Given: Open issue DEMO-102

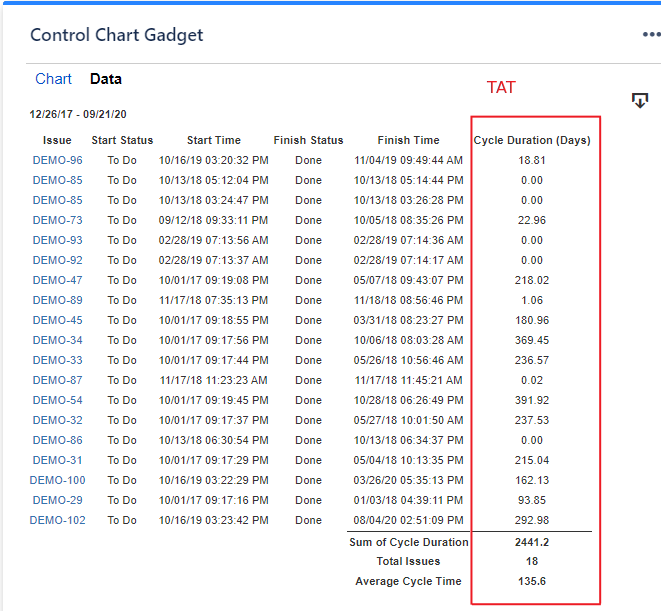Looking at the screenshot, I should click(x=57, y=520).
